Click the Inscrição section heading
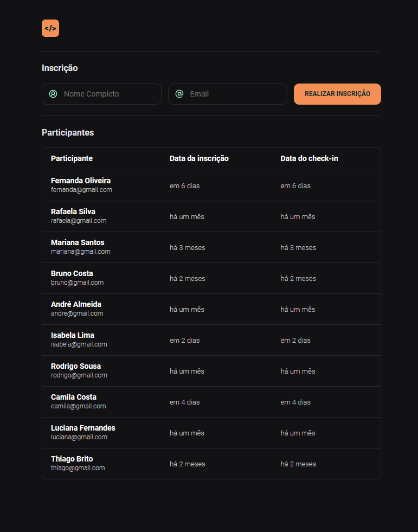 (60, 68)
